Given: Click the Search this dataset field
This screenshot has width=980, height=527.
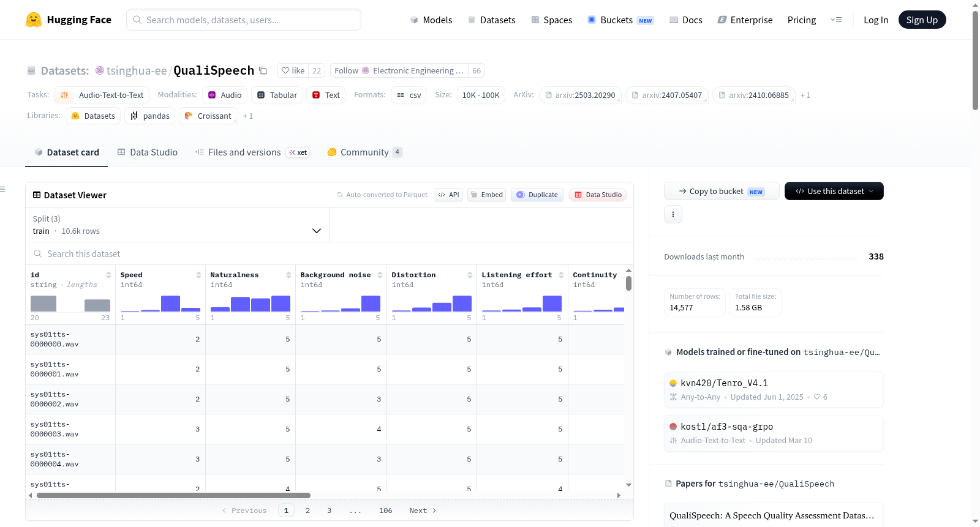Looking at the screenshot, I should pyautogui.click(x=330, y=253).
